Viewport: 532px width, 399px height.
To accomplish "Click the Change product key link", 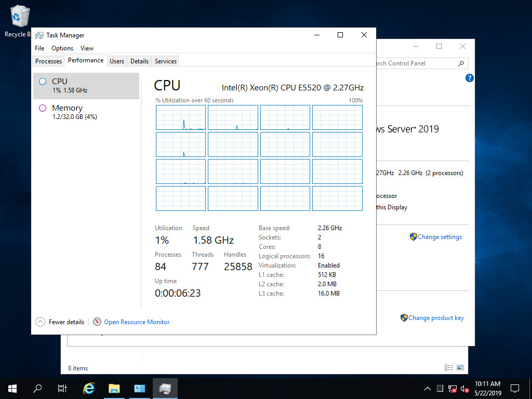I will tap(435, 318).
